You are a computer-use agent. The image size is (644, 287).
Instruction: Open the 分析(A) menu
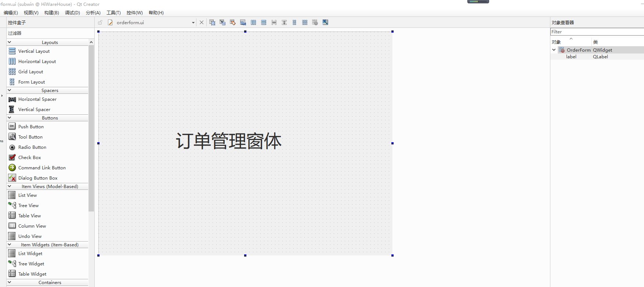tap(93, 12)
